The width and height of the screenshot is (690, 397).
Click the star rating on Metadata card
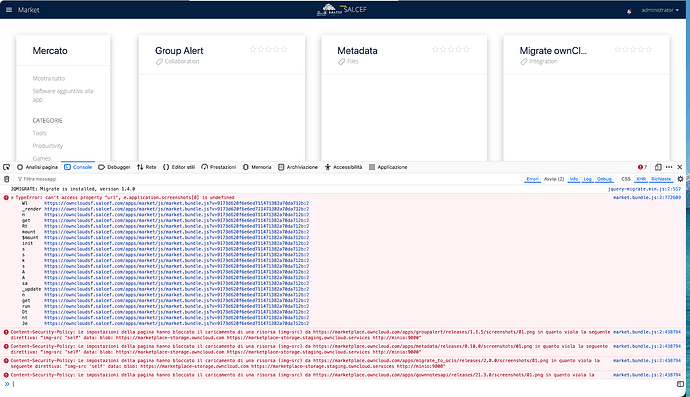point(451,49)
